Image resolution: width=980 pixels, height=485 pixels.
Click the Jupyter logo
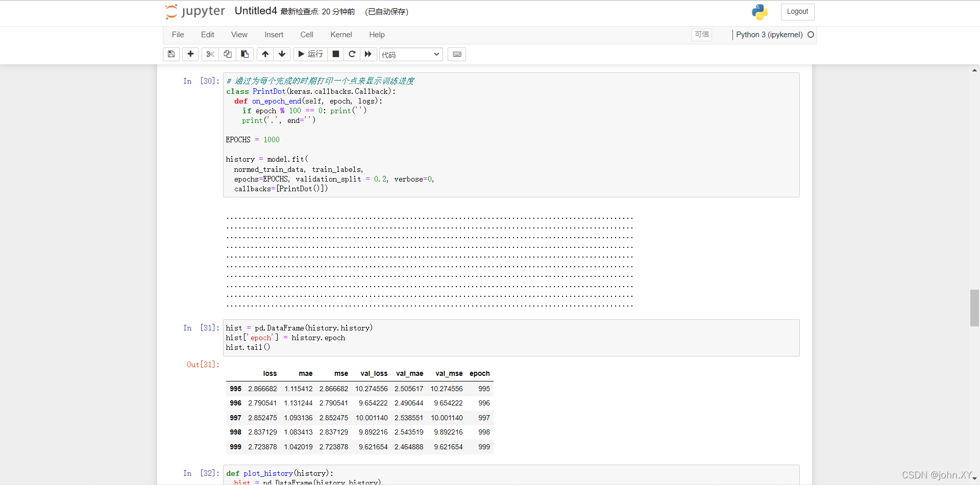pyautogui.click(x=195, y=11)
